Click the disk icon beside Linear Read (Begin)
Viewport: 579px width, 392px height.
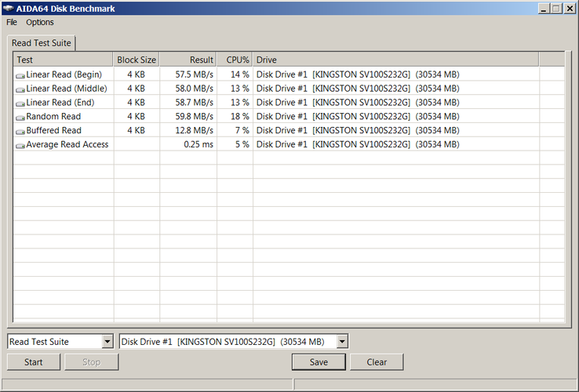(x=20, y=76)
